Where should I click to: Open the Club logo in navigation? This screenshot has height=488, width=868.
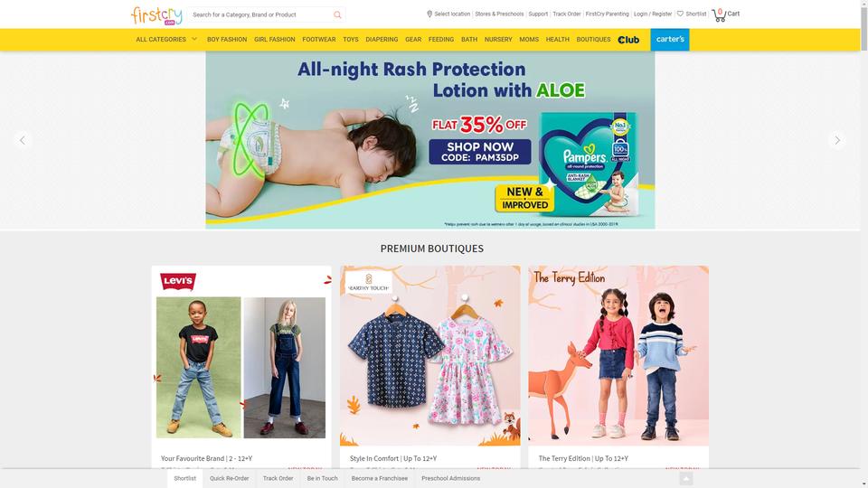[628, 40]
